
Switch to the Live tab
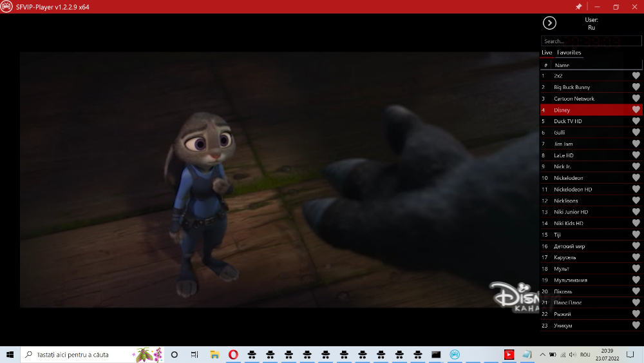[x=547, y=53]
